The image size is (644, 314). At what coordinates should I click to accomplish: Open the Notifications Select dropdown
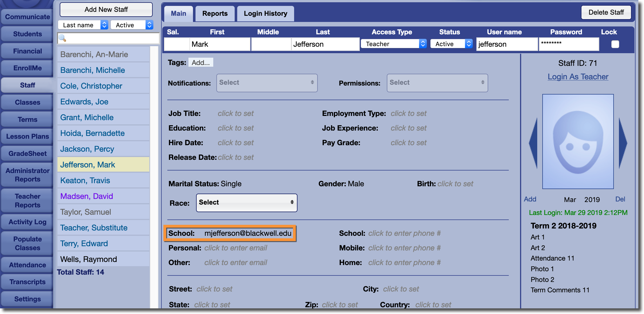pos(267,83)
